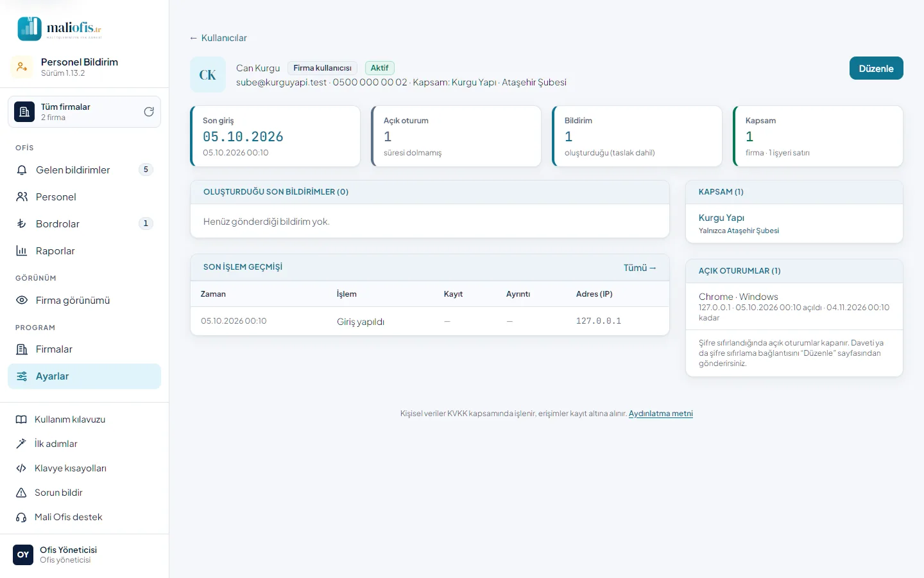924x578 pixels.
Task: Click the warning icon for Sorun bildir
Action: coord(21,493)
